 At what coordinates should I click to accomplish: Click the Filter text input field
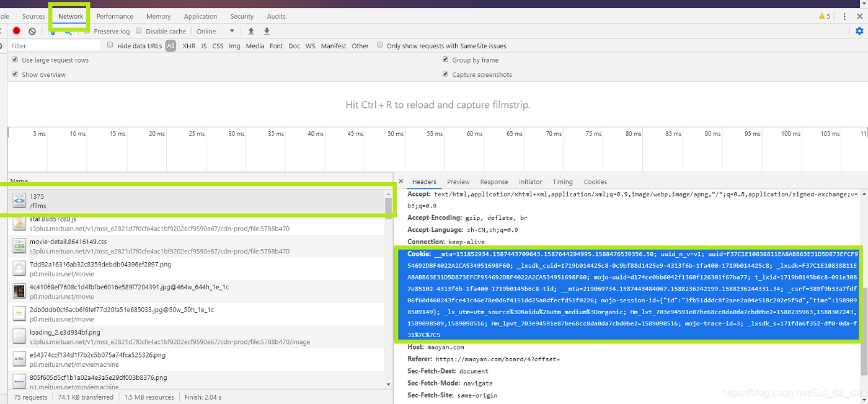(55, 46)
